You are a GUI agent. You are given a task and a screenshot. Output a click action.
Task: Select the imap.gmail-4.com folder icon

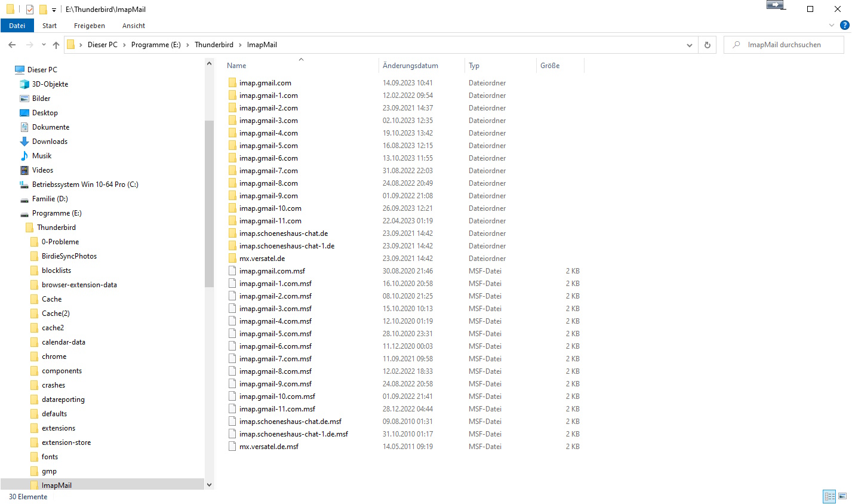[x=232, y=133]
